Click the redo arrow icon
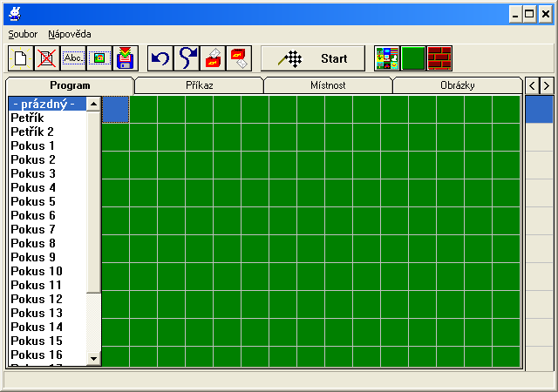The width and height of the screenshot is (558, 392). click(x=187, y=58)
